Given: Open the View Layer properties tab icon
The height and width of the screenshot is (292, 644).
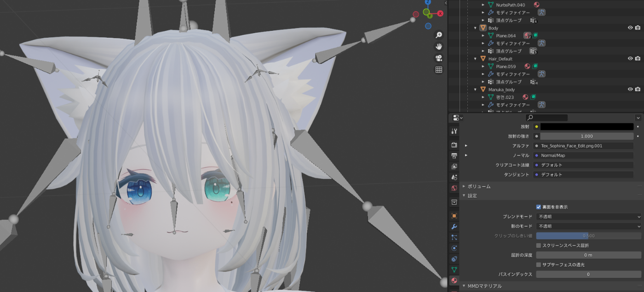Looking at the screenshot, I should point(454,166).
